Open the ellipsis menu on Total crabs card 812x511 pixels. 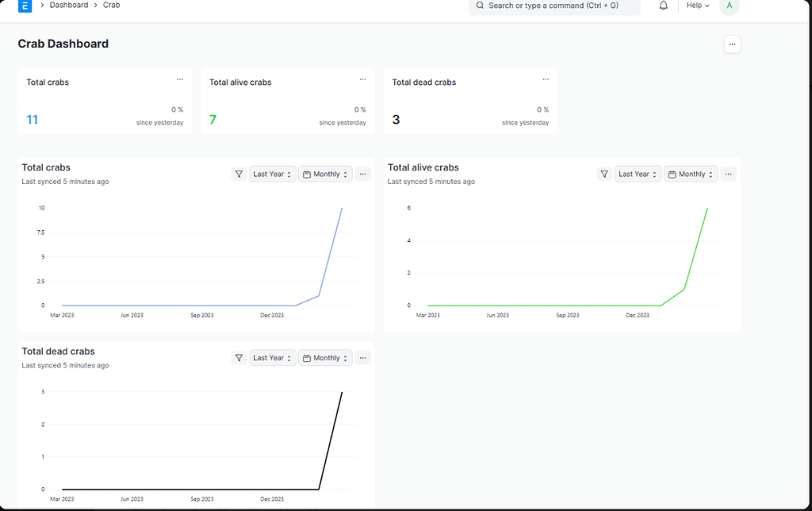180,79
